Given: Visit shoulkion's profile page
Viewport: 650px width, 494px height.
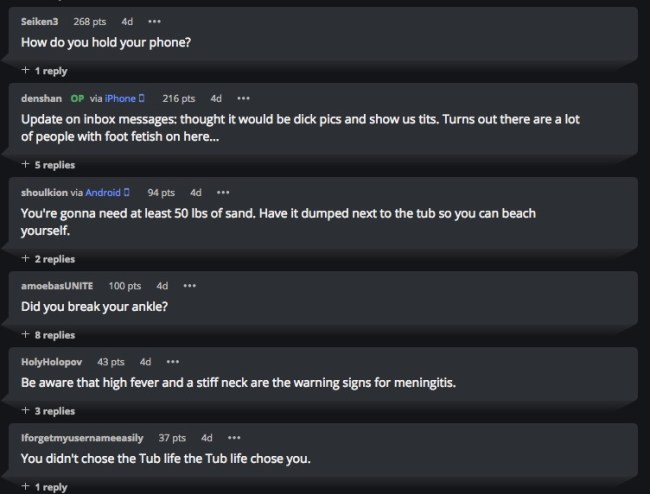Looking at the screenshot, I should pyautogui.click(x=45, y=192).
